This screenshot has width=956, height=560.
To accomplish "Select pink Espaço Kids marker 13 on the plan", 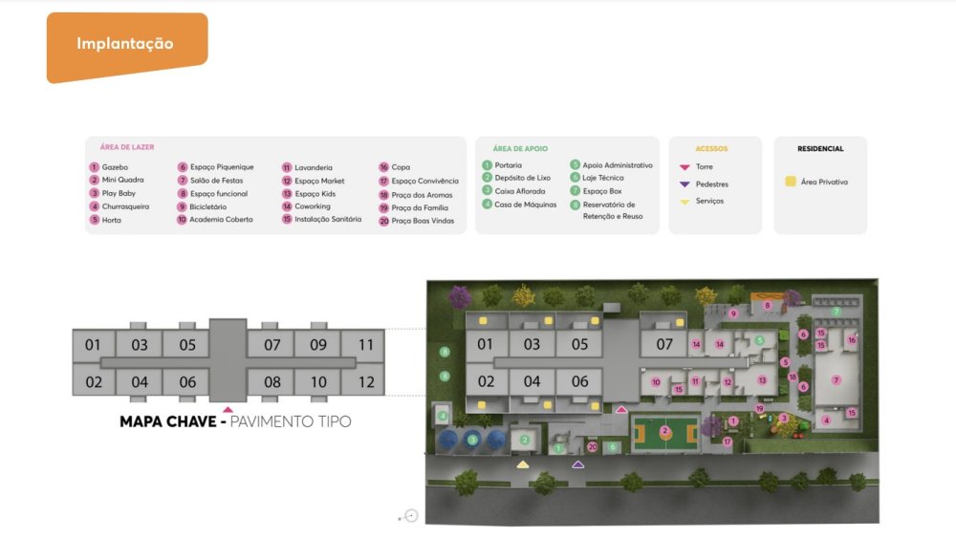I will tap(762, 380).
